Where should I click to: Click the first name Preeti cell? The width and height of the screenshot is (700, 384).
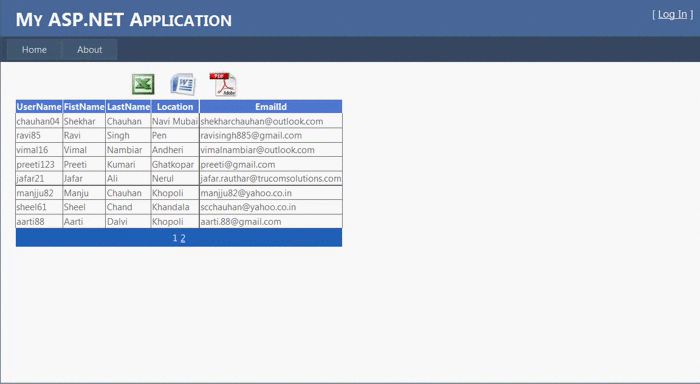(84, 164)
